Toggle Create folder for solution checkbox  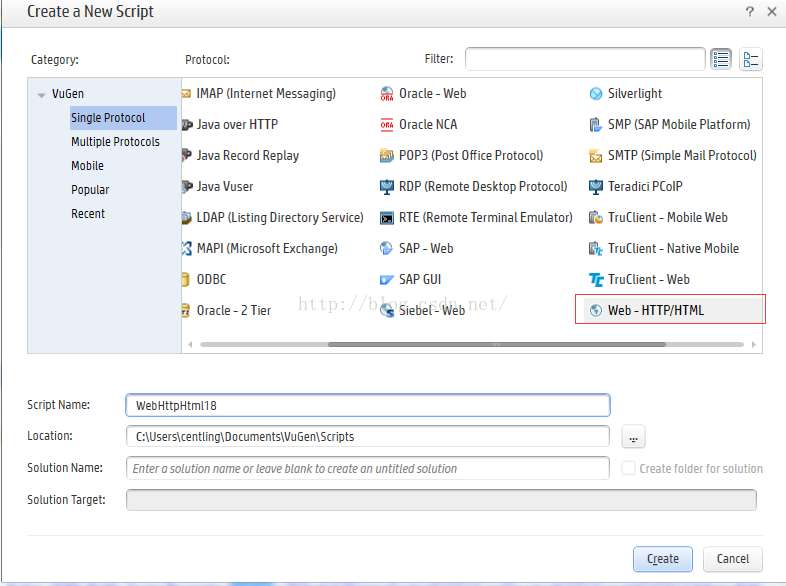coord(628,468)
